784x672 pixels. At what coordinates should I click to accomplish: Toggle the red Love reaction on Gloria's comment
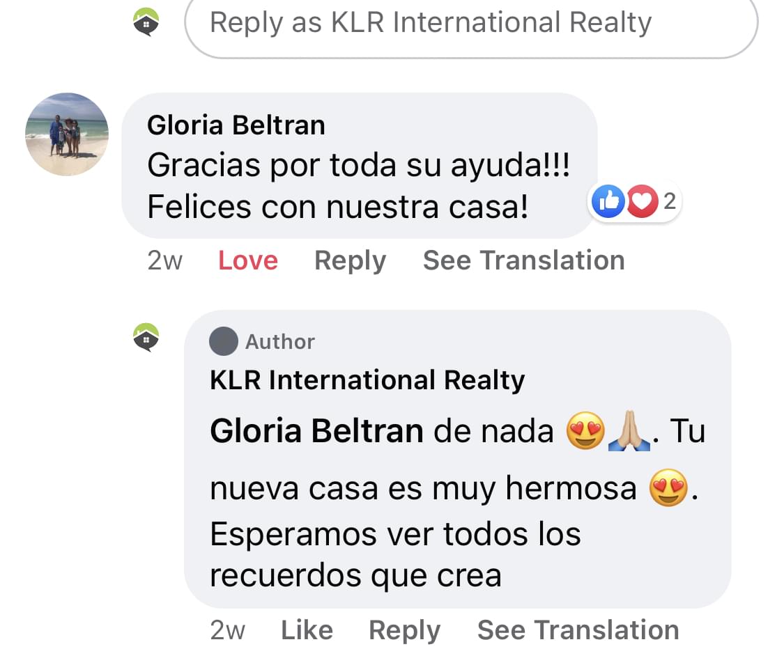click(x=248, y=260)
